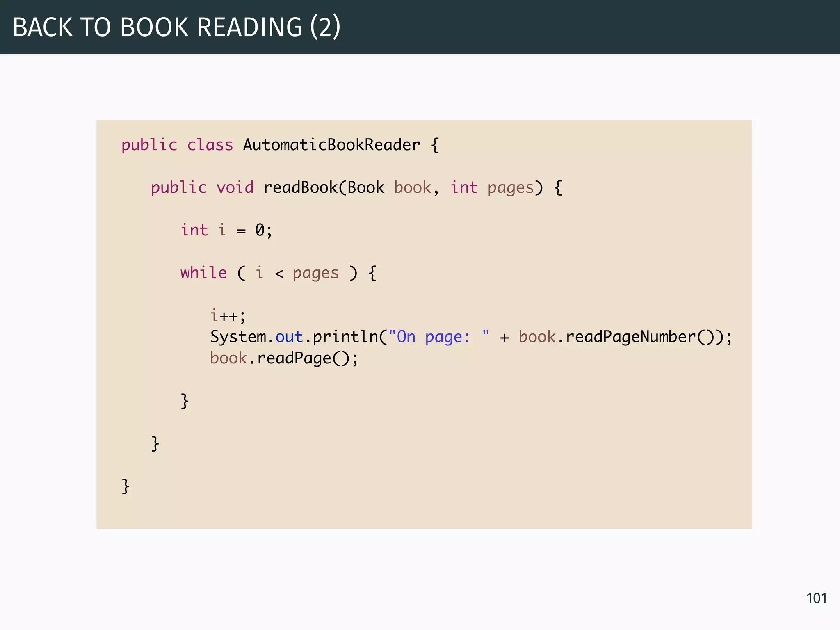Click the method name 'readBook' in the signature
The image size is (840, 630).
tap(300, 188)
